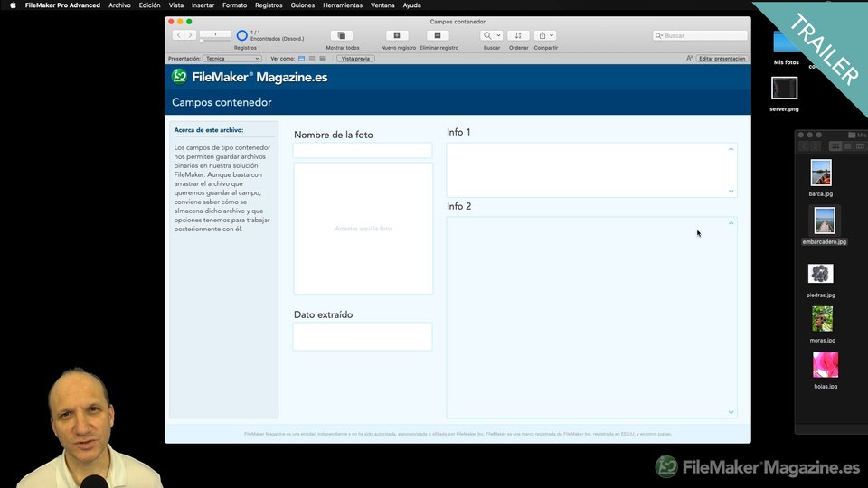Viewport: 868px width, 488px height.
Task: Open the Guiones menu
Action: coord(303,5)
